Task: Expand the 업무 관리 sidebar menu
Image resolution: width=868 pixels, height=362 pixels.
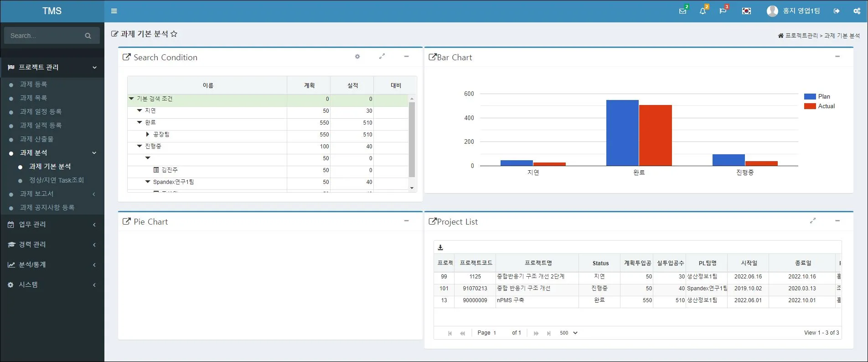Action: [52, 224]
